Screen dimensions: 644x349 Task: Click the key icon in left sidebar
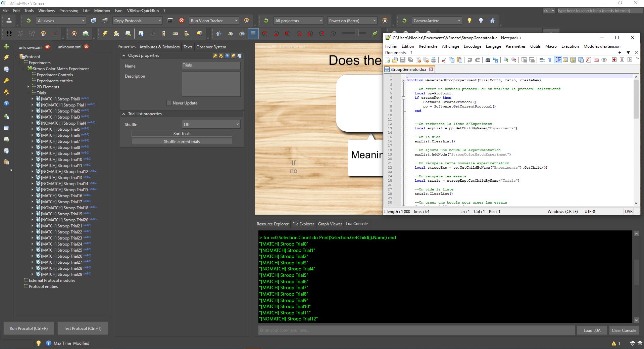point(6,81)
